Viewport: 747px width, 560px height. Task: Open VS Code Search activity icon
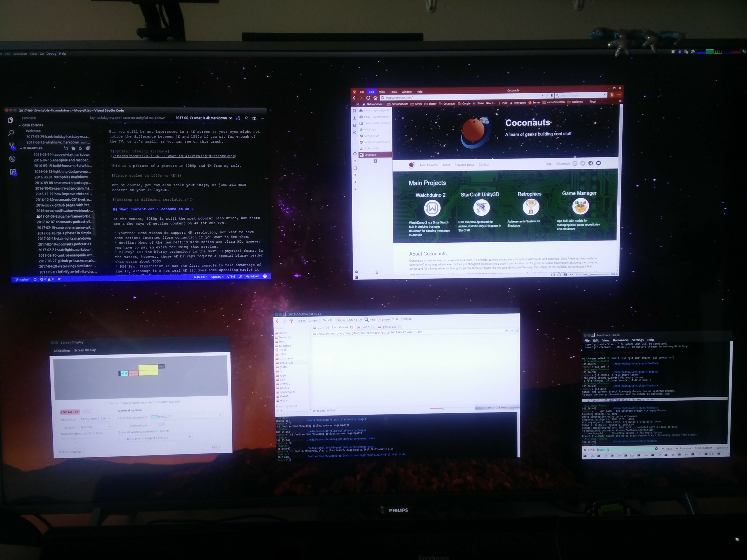tap(11, 133)
